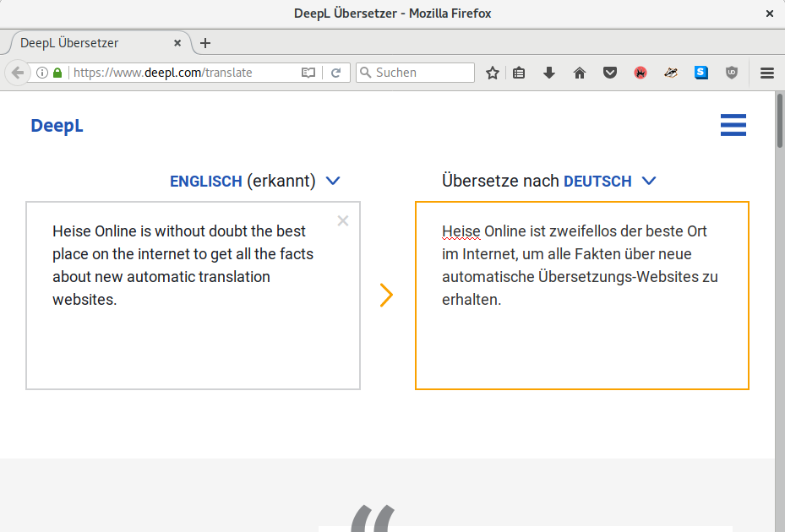Show bookmarks list icon
785x532 pixels.
(x=519, y=73)
